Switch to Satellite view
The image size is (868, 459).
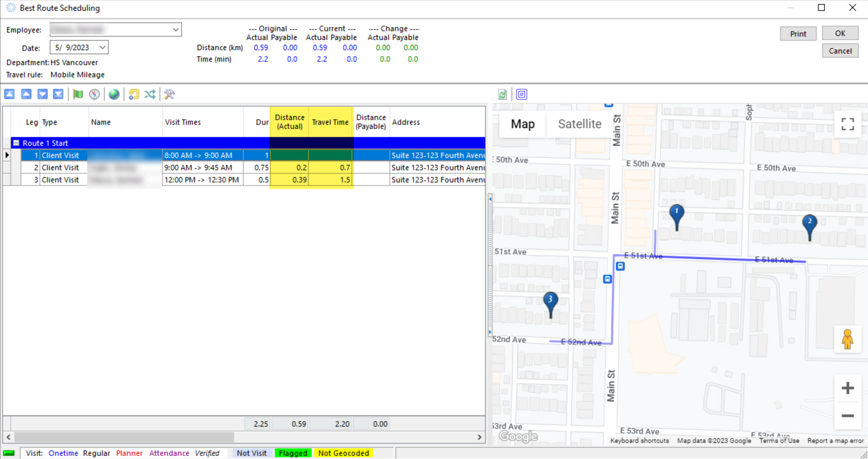point(580,124)
